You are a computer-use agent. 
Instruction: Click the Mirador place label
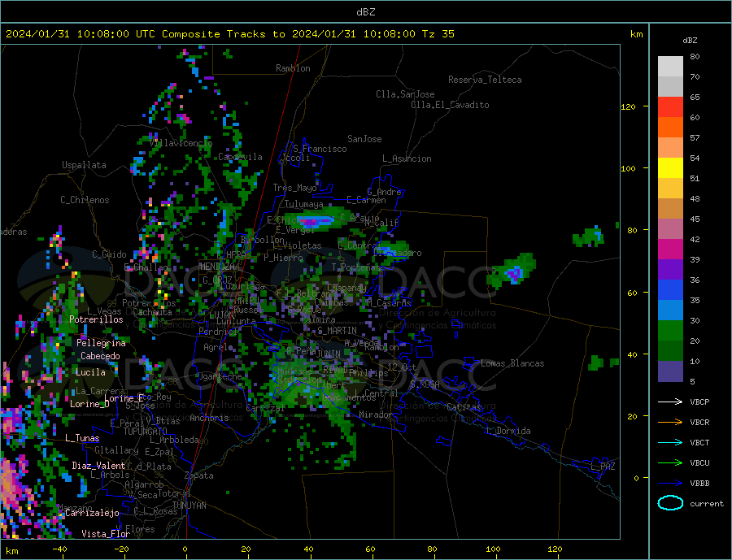[x=376, y=415]
